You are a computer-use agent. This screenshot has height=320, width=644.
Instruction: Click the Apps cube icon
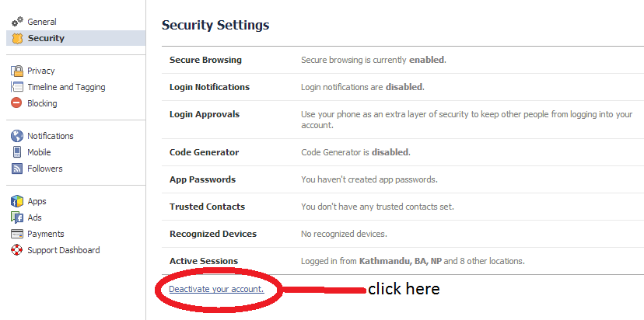[17, 201]
